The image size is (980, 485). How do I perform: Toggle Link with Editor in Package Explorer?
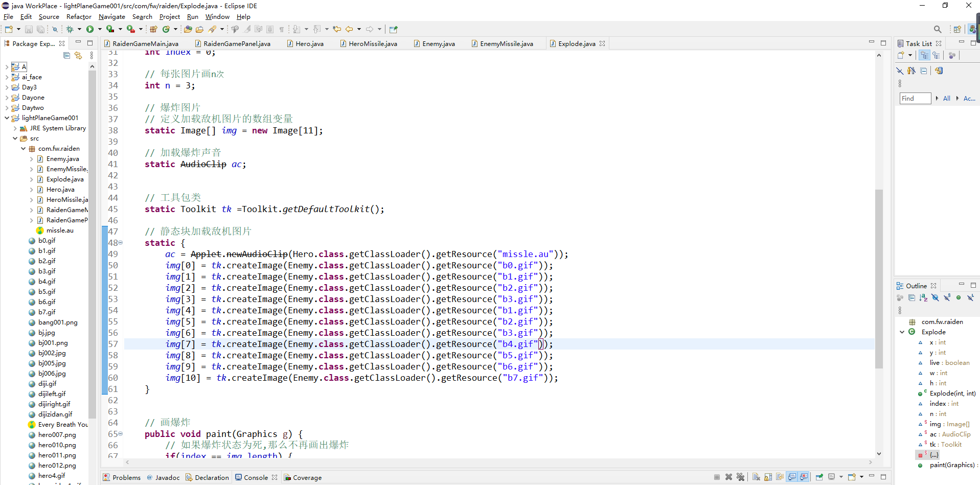(x=78, y=55)
